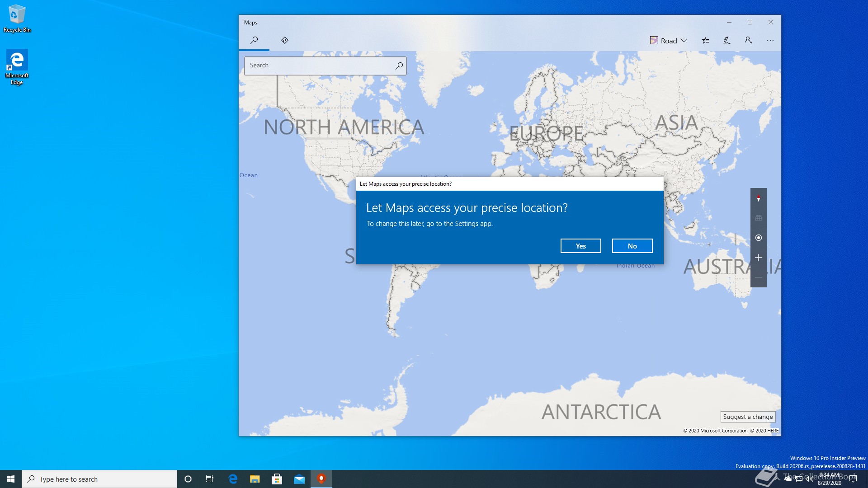Click the taskbar Type here to search box

tap(99, 479)
